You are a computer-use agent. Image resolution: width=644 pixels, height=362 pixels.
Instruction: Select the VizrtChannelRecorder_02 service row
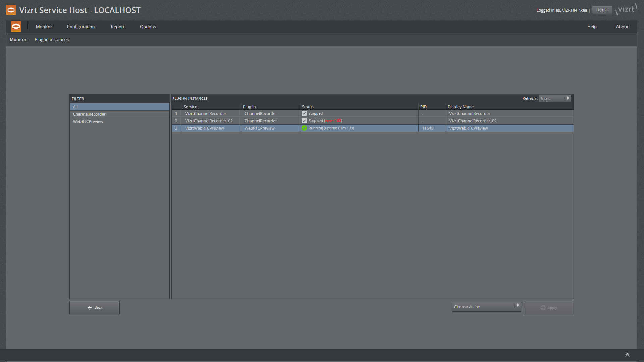click(x=209, y=121)
